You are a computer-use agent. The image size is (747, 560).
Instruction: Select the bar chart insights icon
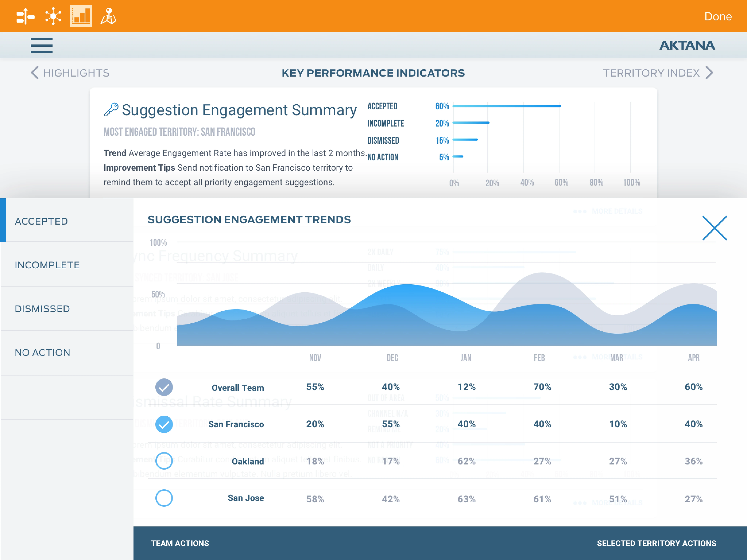click(x=81, y=16)
